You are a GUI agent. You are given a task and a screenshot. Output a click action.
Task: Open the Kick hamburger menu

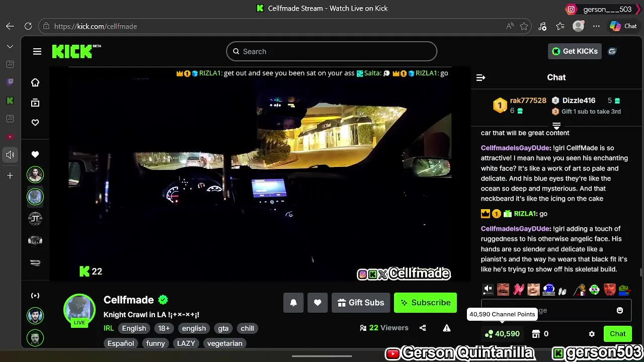(37, 51)
